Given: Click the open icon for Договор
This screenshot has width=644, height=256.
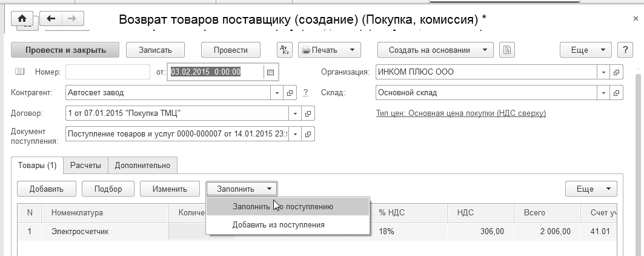Looking at the screenshot, I should click(x=308, y=113).
